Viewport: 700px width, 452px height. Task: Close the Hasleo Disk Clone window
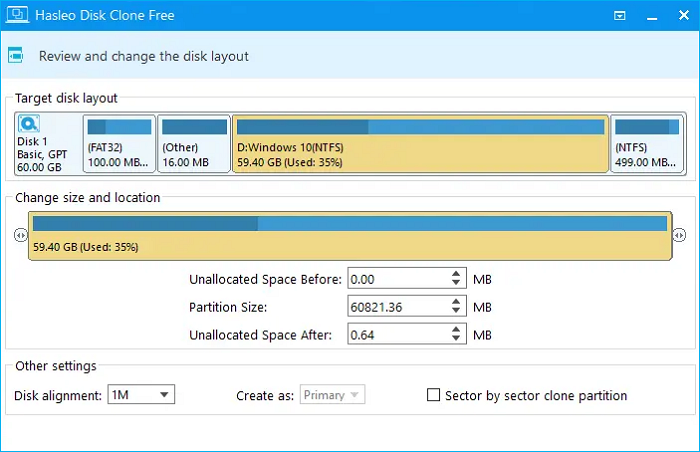[683, 15]
